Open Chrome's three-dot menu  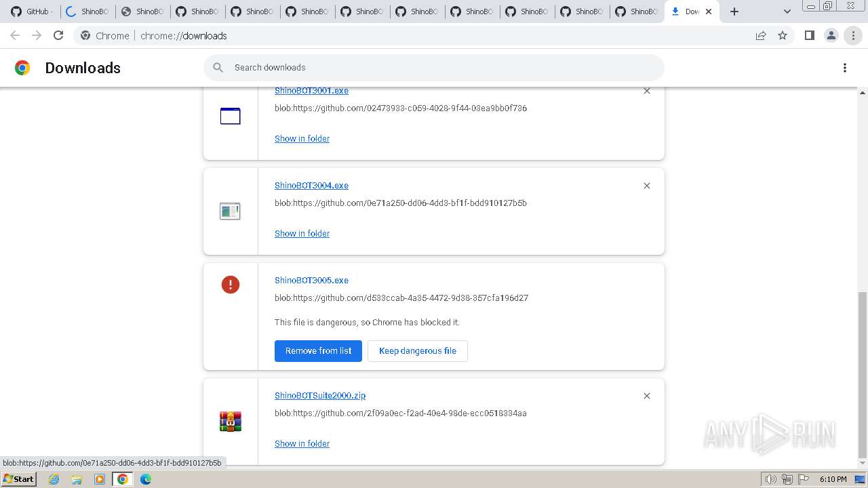[x=853, y=35]
